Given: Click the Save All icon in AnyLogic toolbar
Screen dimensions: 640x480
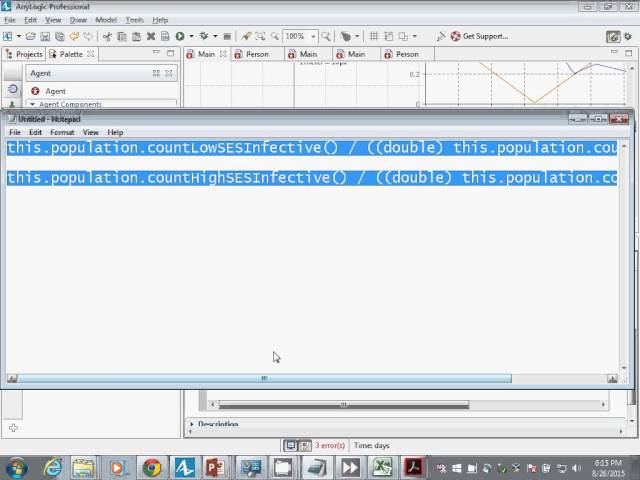Looking at the screenshot, I should pos(60,36).
